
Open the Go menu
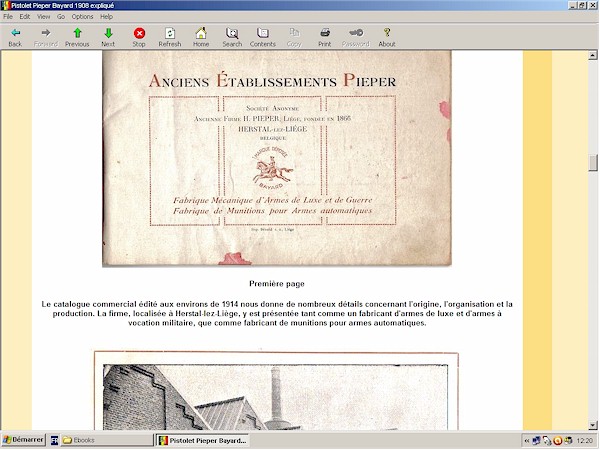61,17
